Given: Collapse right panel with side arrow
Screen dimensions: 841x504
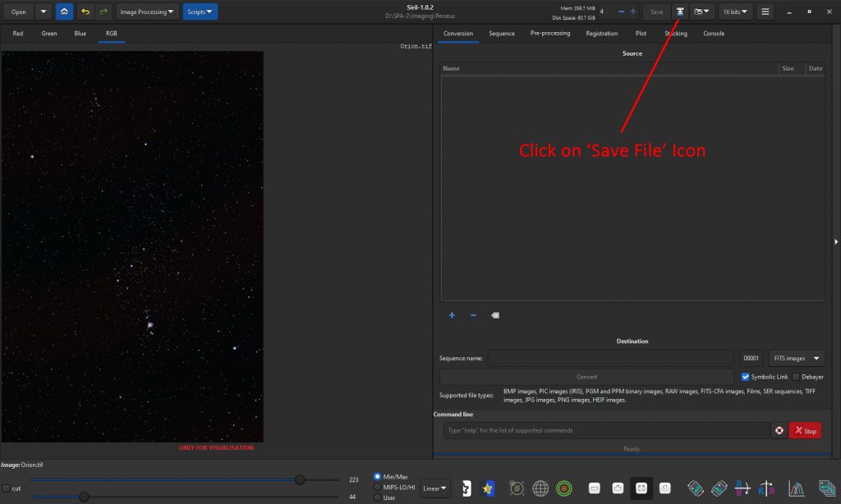Looking at the screenshot, I should pyautogui.click(x=835, y=242).
